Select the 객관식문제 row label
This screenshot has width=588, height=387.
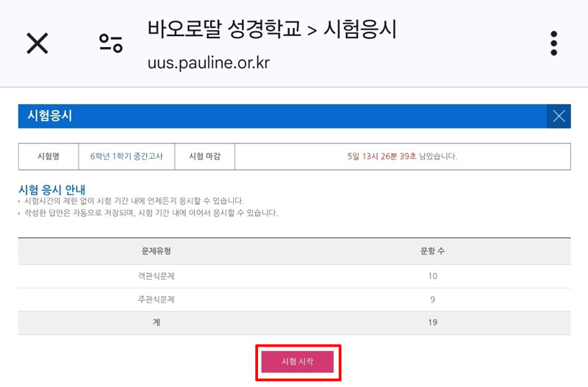(x=156, y=276)
